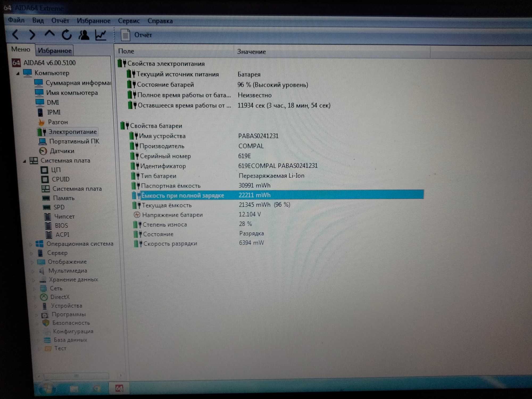Expand the Мультимедиа branch
532x399 pixels.
pyautogui.click(x=33, y=271)
